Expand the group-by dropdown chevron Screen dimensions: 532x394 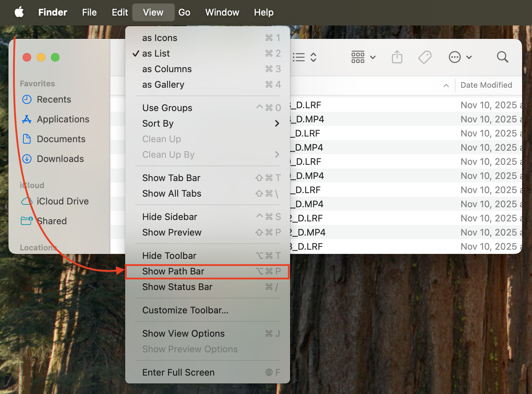[373, 57]
